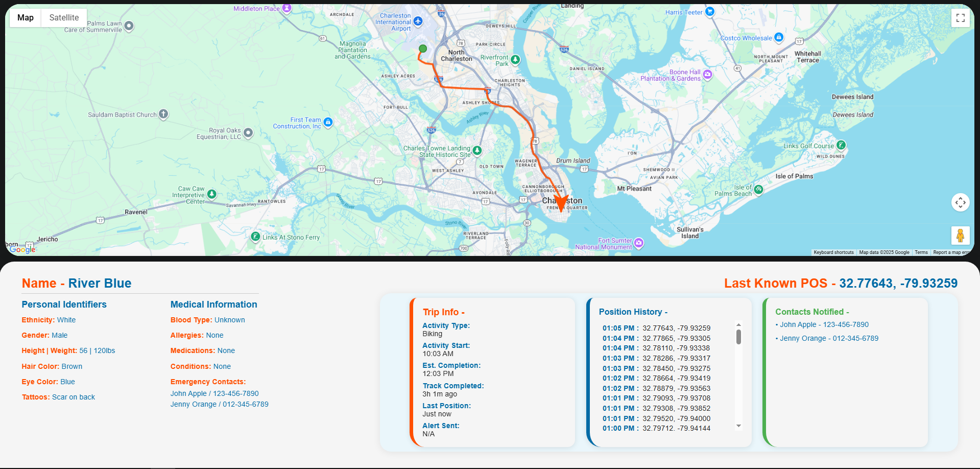Switch to the Satellite view tab
Image resolution: width=980 pixels, height=469 pixels.
click(64, 17)
